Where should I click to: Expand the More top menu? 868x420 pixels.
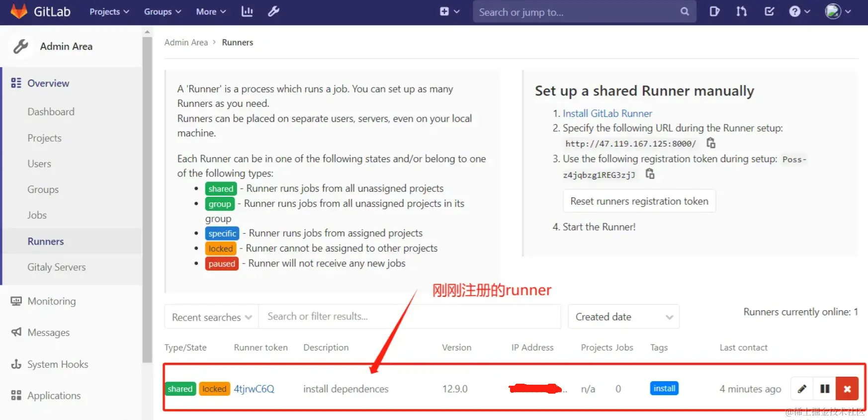211,11
